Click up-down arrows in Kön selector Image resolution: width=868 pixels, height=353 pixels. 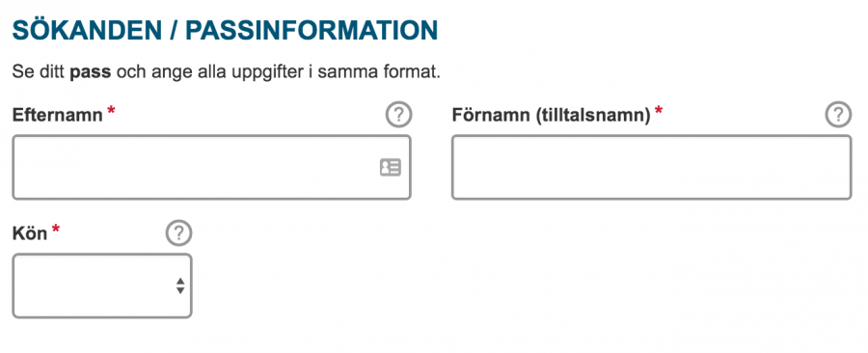pos(180,286)
